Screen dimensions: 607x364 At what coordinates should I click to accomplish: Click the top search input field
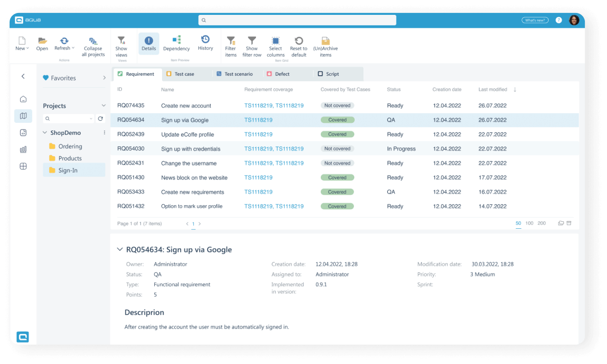(297, 20)
